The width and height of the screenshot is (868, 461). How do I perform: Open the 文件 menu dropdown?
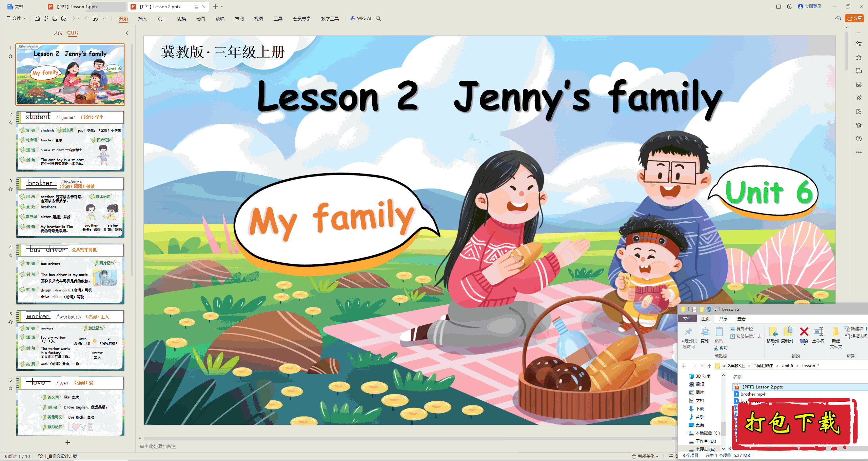pyautogui.click(x=16, y=18)
